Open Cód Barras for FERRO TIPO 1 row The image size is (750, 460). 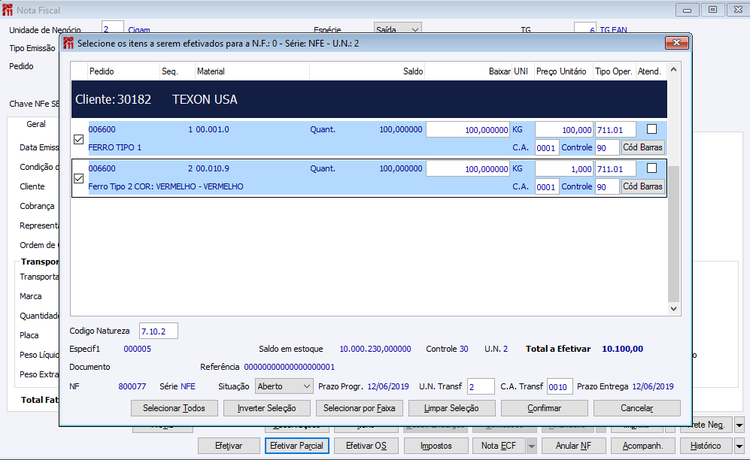[642, 147]
